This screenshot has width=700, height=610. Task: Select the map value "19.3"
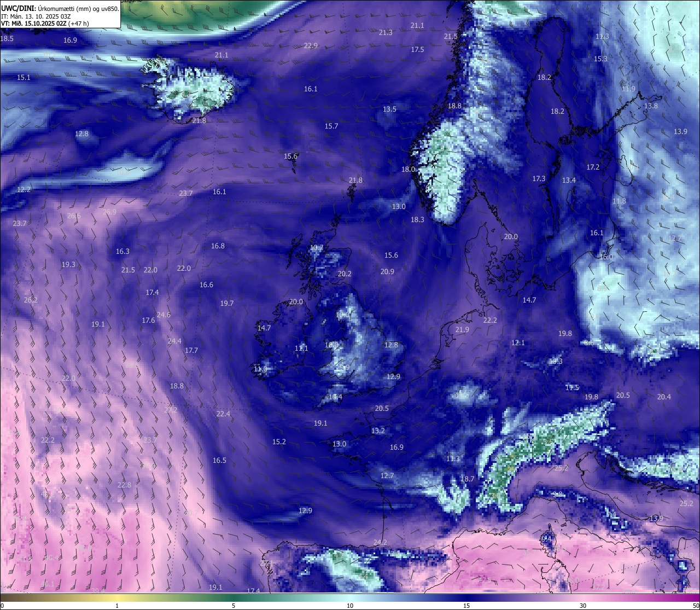point(68,265)
